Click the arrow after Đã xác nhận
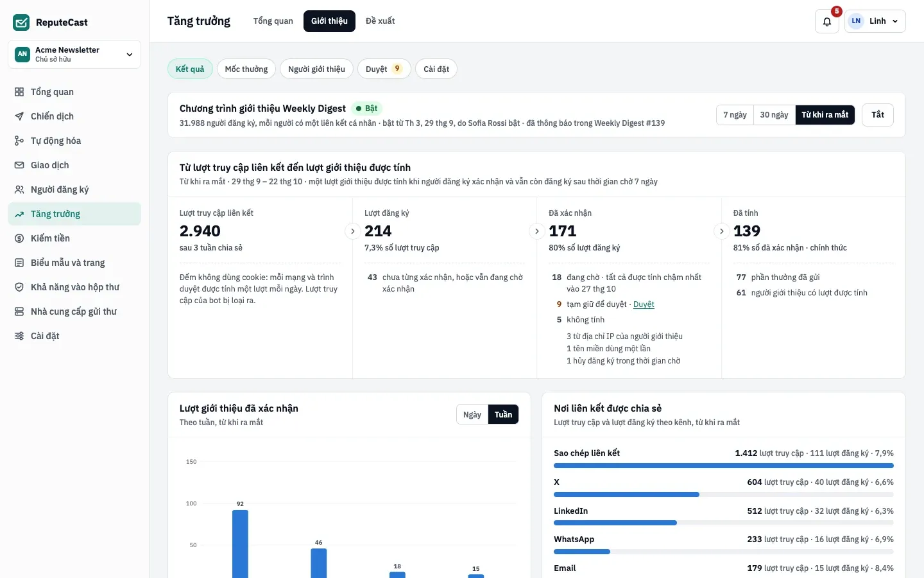The image size is (924, 578). (721, 231)
